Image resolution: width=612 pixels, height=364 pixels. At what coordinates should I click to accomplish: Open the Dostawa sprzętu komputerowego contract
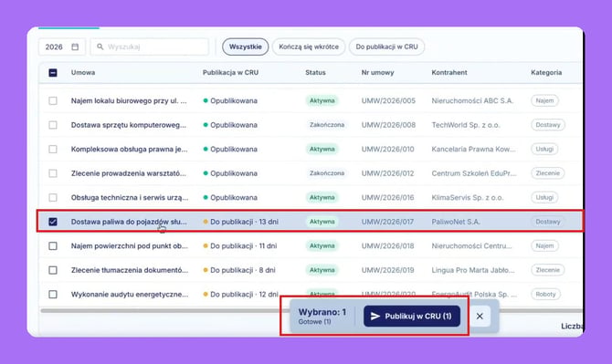point(129,125)
